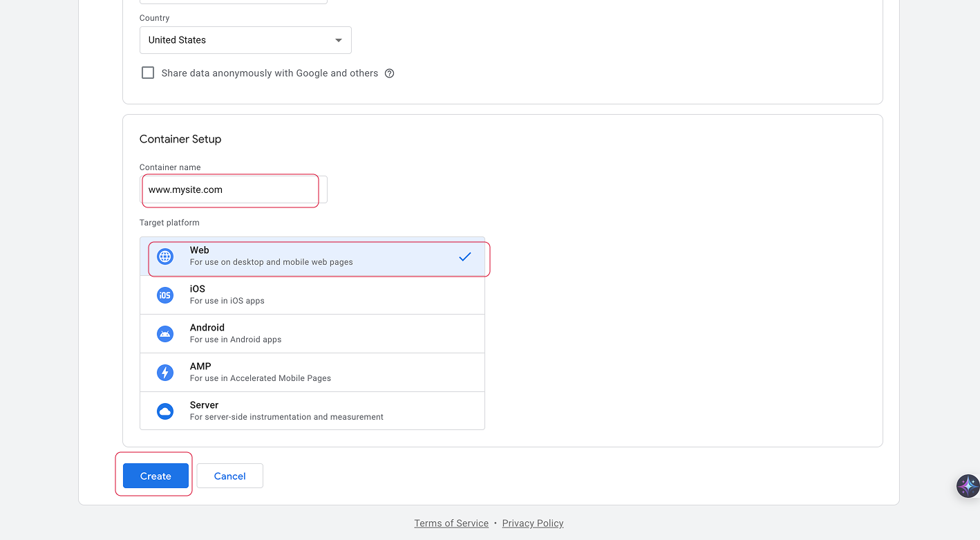Open the Privacy Policy link
Viewport: 980px width, 540px height.
coord(532,523)
